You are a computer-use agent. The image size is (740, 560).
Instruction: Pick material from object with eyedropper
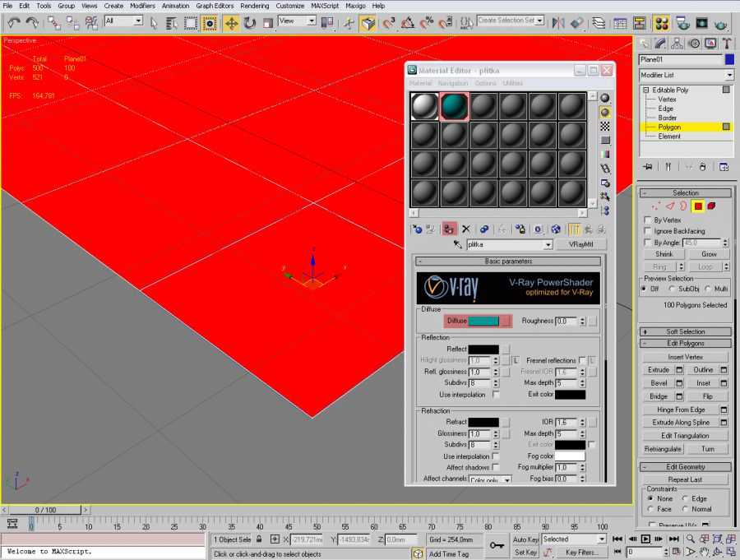pos(458,245)
